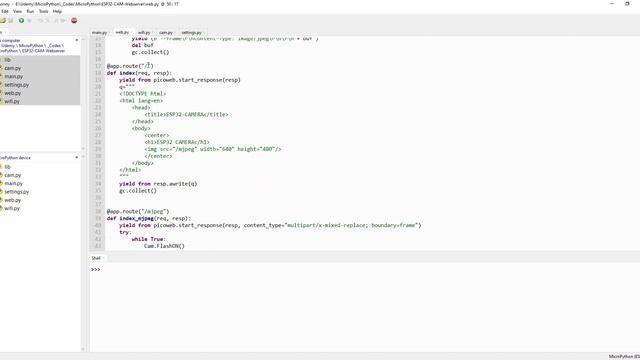
Task: Open the Help menu
Action: coord(57,11)
